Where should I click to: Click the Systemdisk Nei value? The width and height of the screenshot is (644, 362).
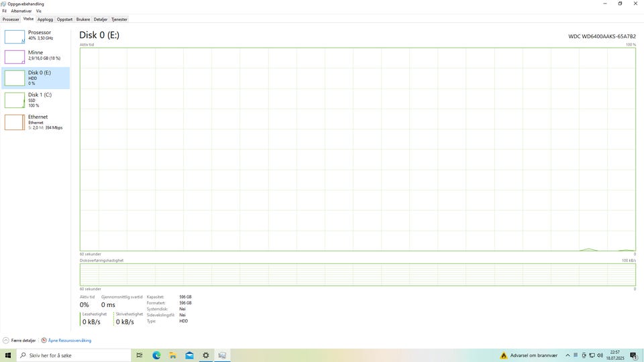(x=182, y=309)
